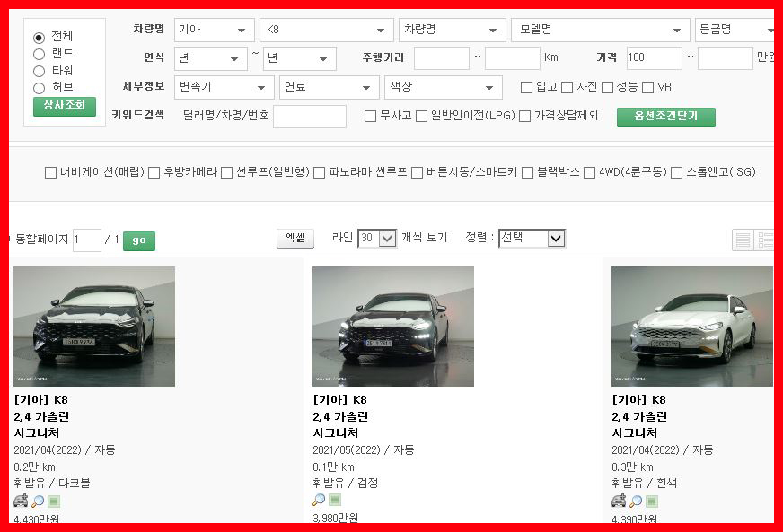Open the 라인 30 per-page dropdown
This screenshot has height=532, width=783.
[x=377, y=238]
